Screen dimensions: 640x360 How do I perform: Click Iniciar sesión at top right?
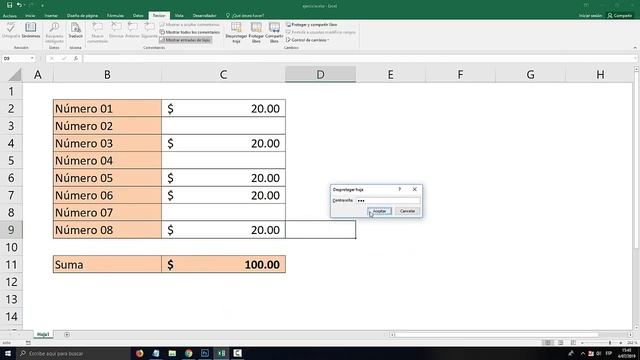pos(590,16)
